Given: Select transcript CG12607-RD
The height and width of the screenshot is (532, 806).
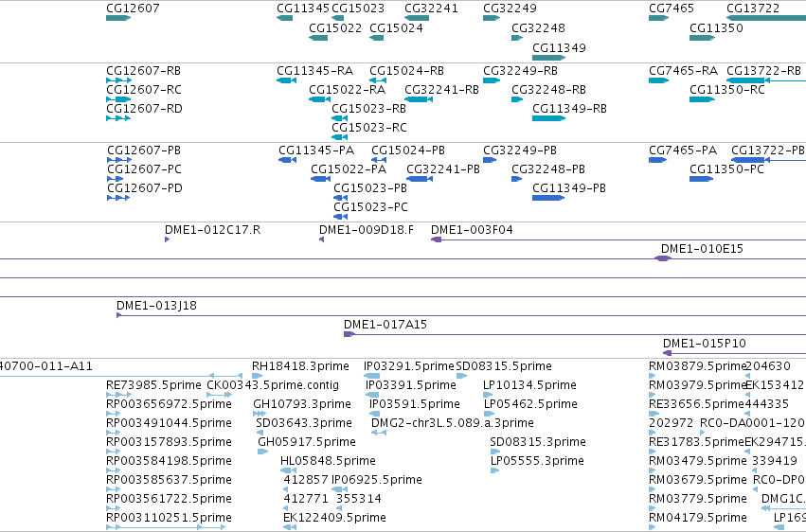Looking at the screenshot, I should 118,118.
